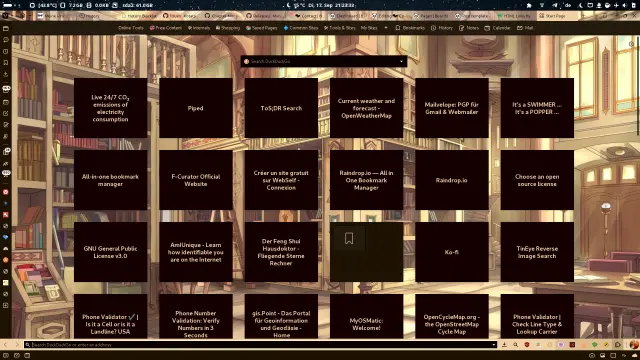Viewport: 640px width, 360px height.
Task: Click the downloads icon in address bar toolbar
Action: [x=504, y=345]
